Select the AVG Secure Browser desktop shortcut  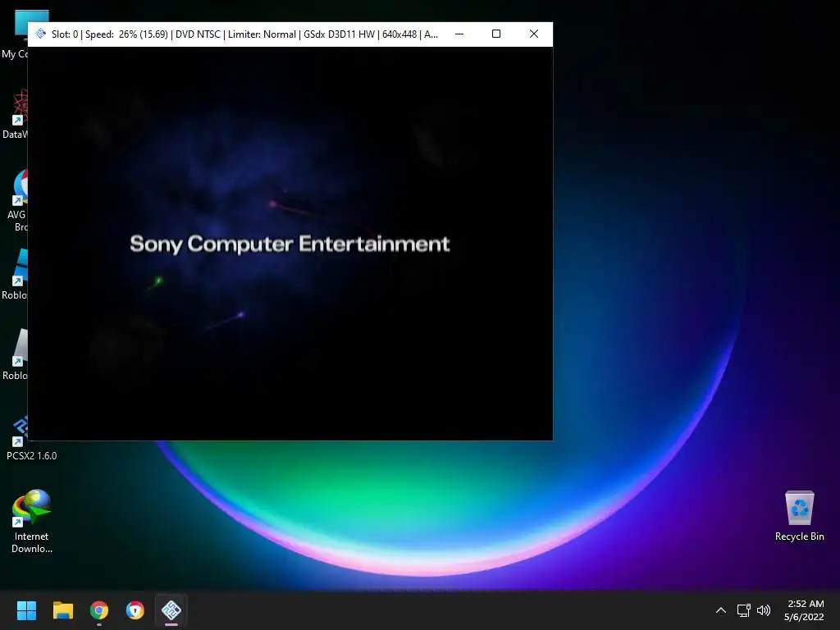[x=16, y=201]
